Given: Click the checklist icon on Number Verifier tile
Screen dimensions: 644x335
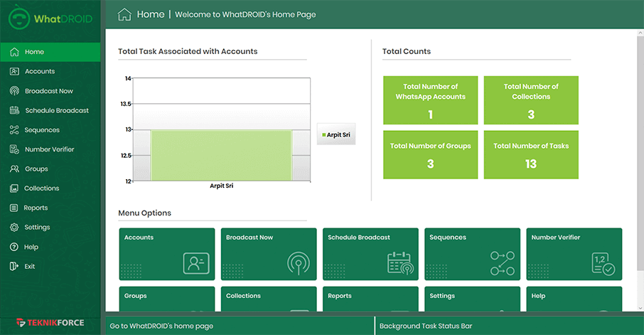Looking at the screenshot, I should (x=603, y=264).
